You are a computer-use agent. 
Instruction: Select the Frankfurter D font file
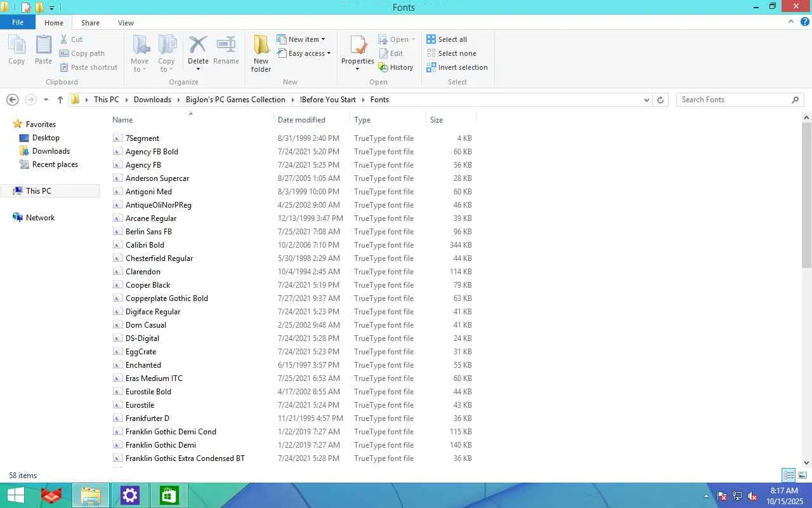pos(147,418)
